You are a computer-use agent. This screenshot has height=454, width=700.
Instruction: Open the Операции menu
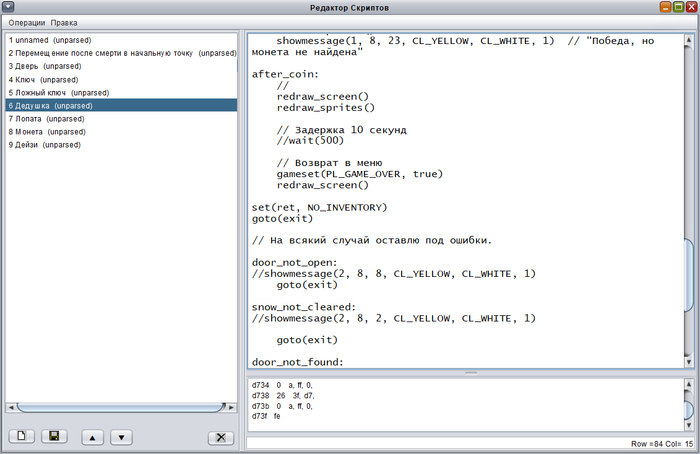click(x=27, y=23)
